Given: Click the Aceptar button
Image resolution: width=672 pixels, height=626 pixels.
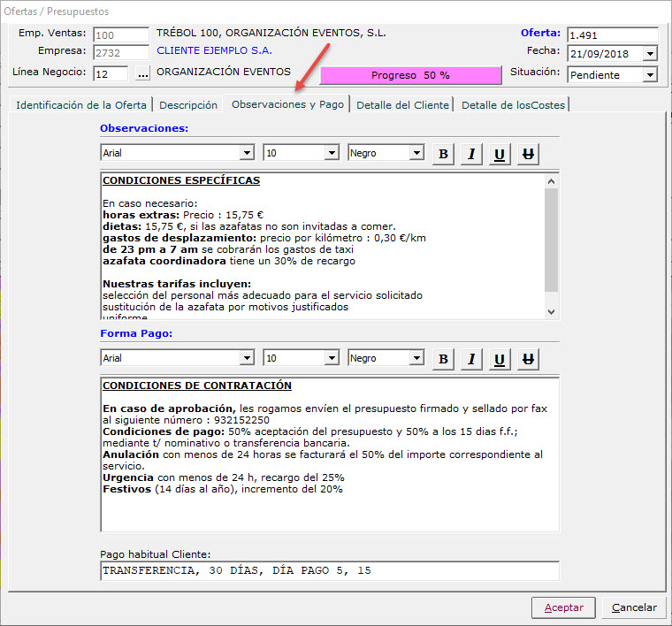Looking at the screenshot, I should pyautogui.click(x=563, y=607).
